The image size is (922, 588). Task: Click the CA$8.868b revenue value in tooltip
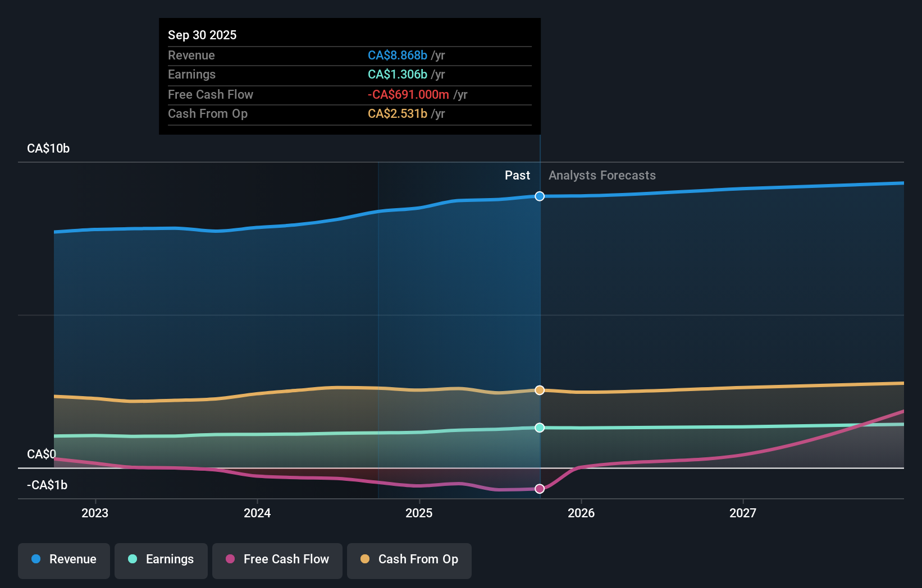click(398, 56)
